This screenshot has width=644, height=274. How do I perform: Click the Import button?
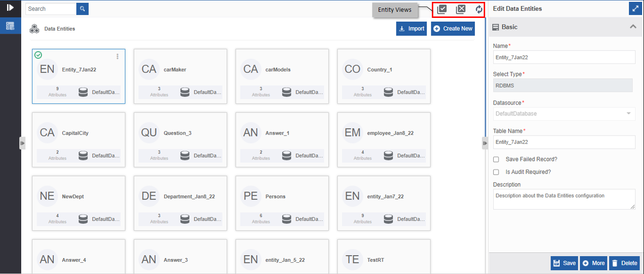412,29
